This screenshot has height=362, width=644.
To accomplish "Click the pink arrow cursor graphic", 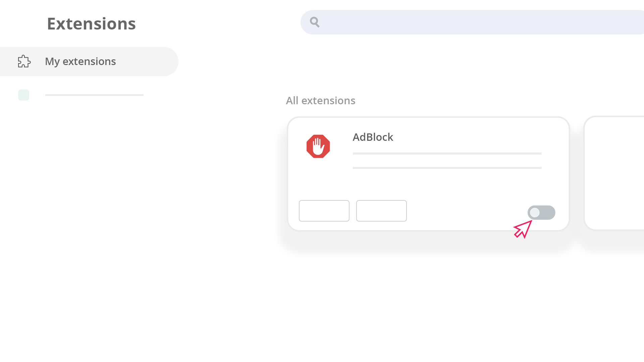I will coord(523,229).
